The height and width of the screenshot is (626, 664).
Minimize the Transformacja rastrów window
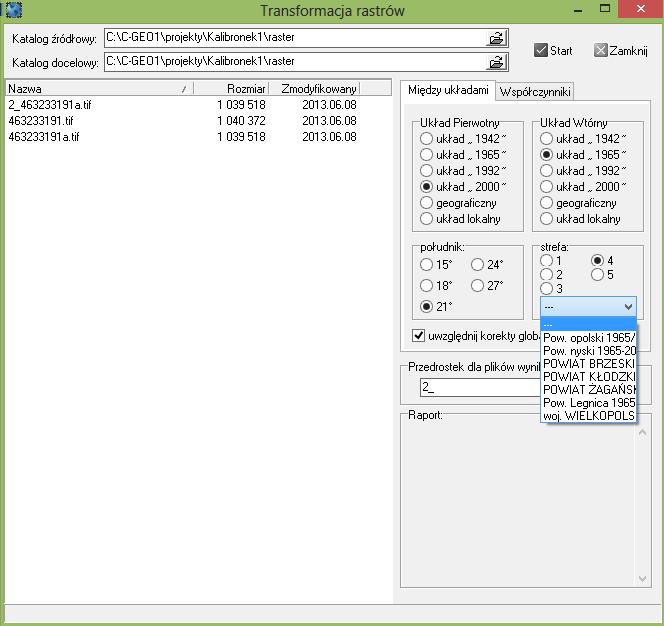tap(578, 9)
